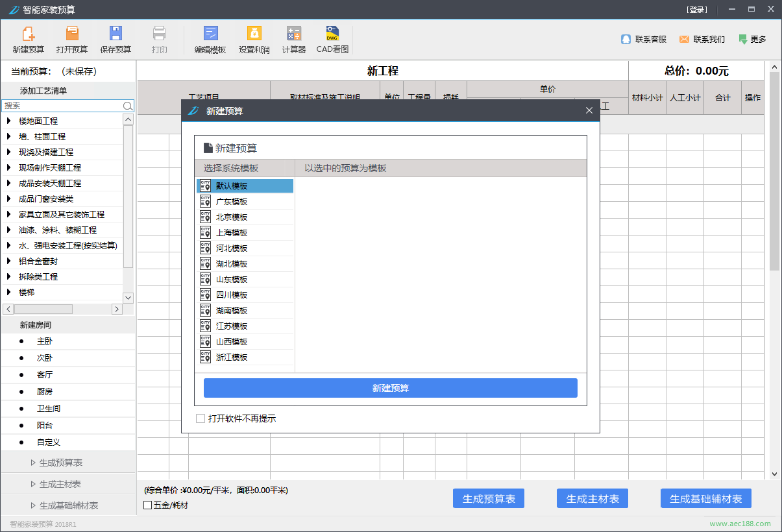
Task: Click the 保存预算 floppy disk icon
Action: pos(116,34)
